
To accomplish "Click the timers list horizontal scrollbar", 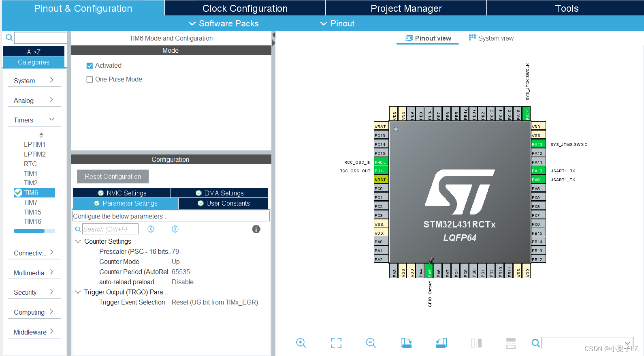I will tap(29, 231).
